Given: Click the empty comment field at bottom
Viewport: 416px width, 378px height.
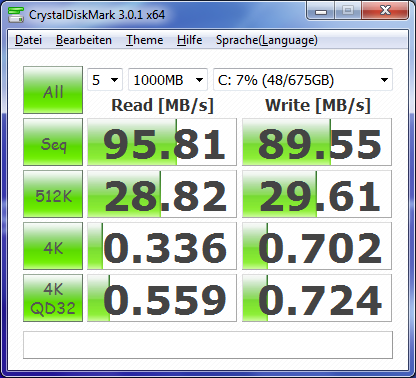Looking at the screenshot, I should 208,345.
